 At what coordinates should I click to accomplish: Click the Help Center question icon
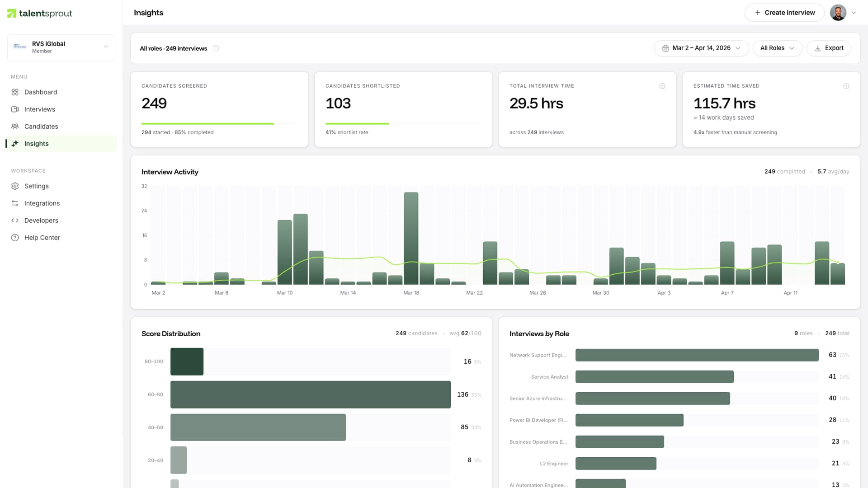click(15, 237)
